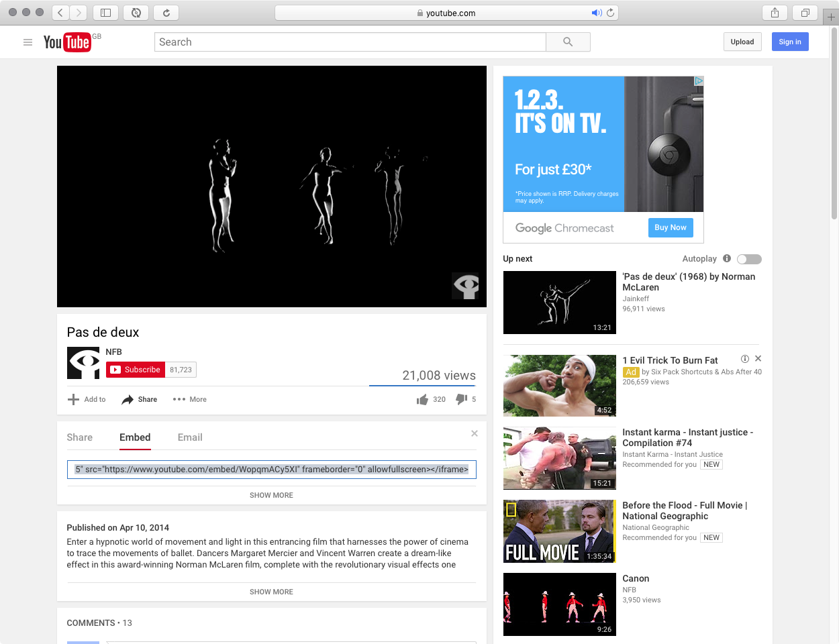
Task: Show all Safari tabs
Action: click(x=805, y=13)
